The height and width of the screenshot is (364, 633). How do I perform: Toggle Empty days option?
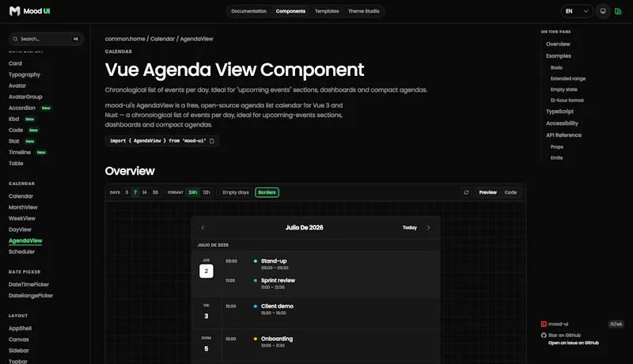(236, 192)
